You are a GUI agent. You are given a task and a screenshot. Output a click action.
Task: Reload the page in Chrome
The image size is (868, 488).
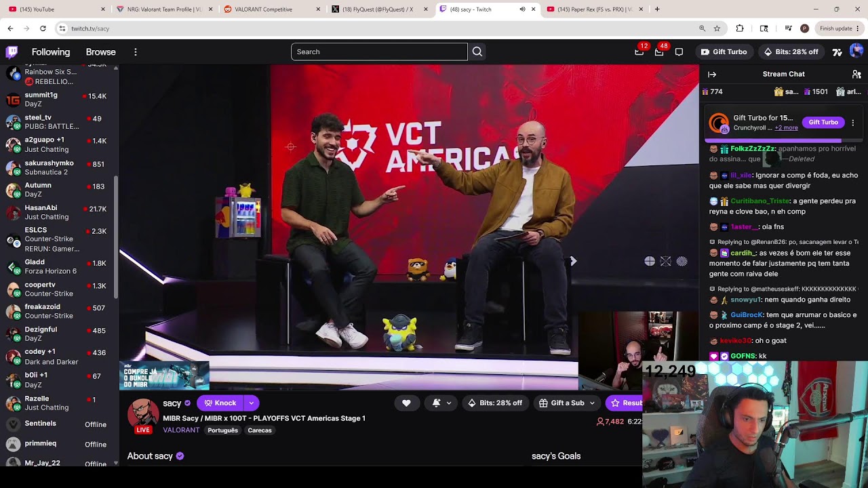pyautogui.click(x=43, y=28)
